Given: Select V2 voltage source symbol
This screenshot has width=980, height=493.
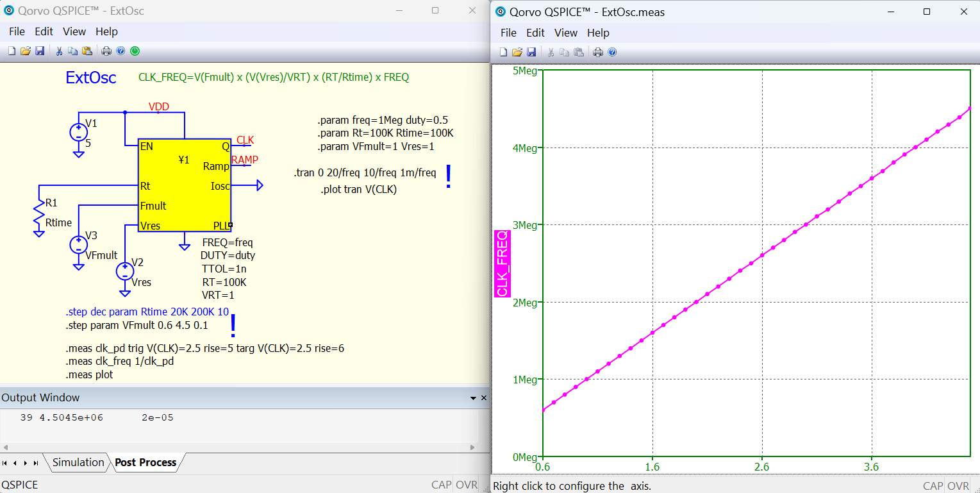Looking at the screenshot, I should 125,272.
